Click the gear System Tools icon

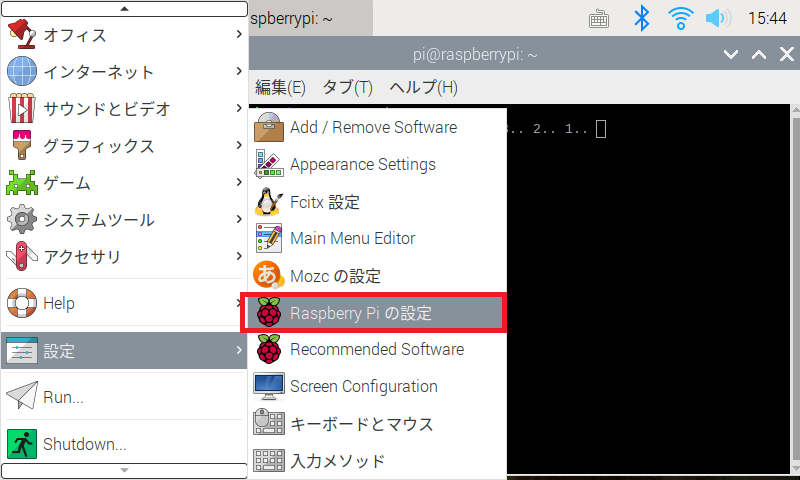(22, 219)
